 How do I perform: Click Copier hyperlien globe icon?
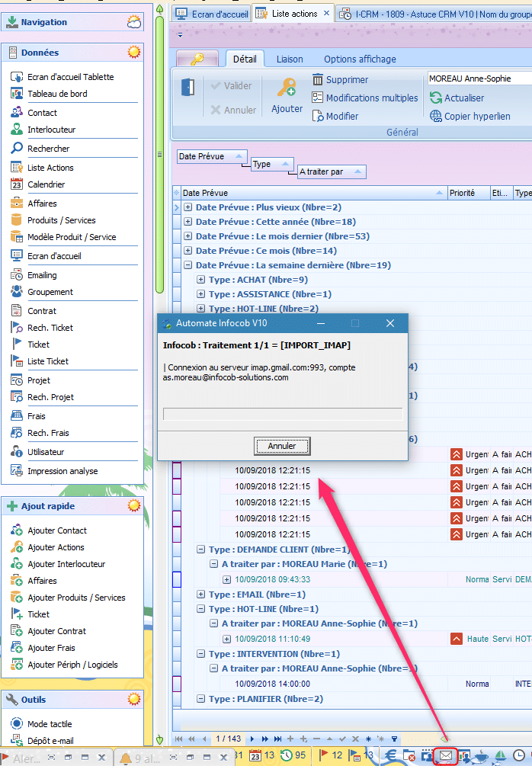(436, 116)
